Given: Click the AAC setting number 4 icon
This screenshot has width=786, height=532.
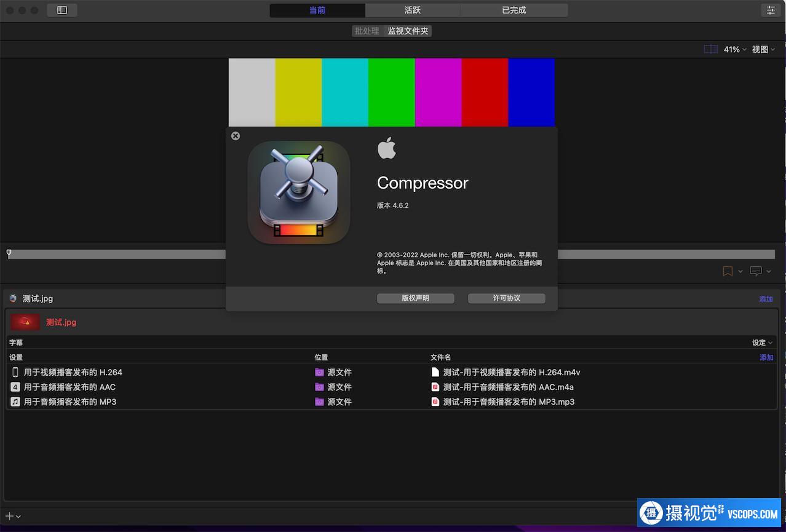Looking at the screenshot, I should [x=15, y=387].
